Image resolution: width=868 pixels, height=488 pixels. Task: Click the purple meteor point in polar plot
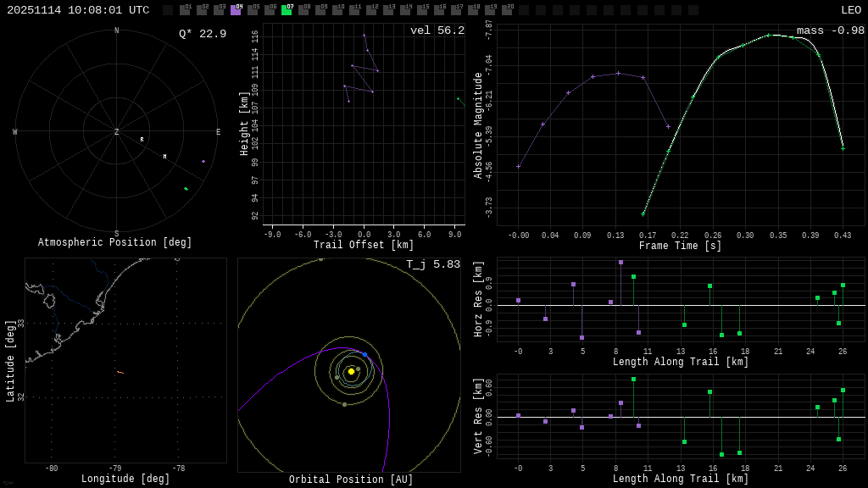(203, 161)
